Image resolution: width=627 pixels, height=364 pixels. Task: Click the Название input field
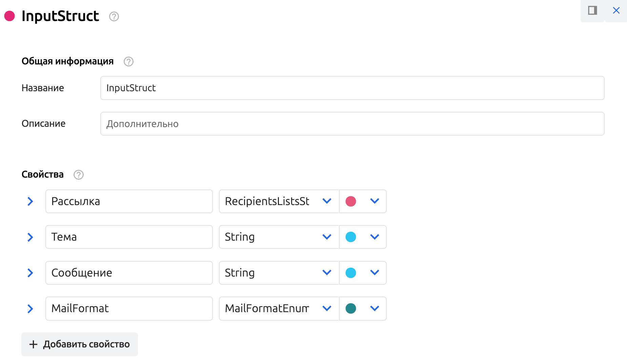click(352, 88)
